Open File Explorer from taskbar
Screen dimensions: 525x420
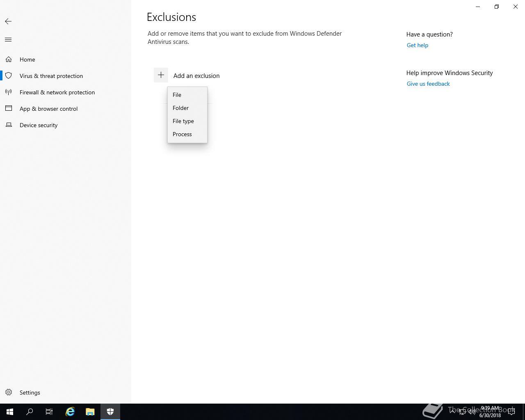click(x=90, y=412)
